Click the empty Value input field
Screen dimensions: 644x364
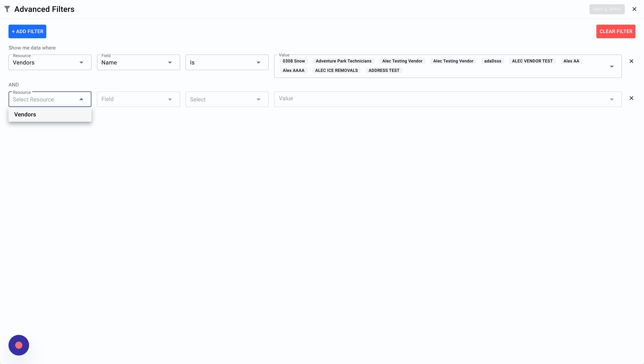point(440,99)
